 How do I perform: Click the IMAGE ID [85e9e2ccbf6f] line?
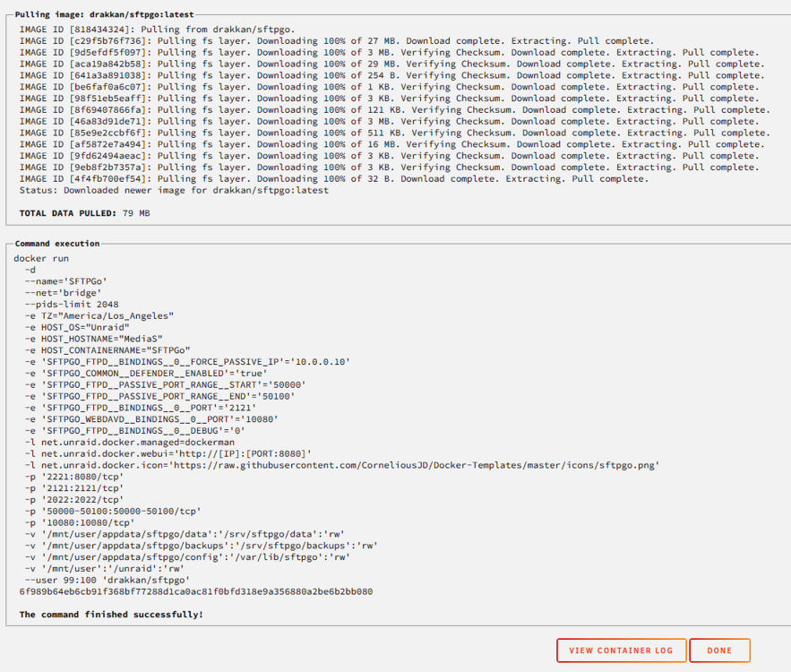[x=394, y=133]
